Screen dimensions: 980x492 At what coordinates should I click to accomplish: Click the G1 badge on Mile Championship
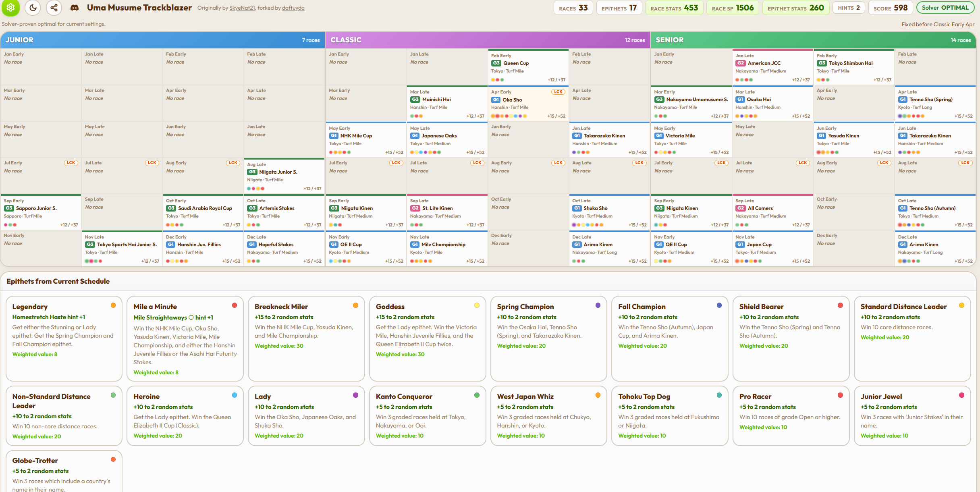415,245
